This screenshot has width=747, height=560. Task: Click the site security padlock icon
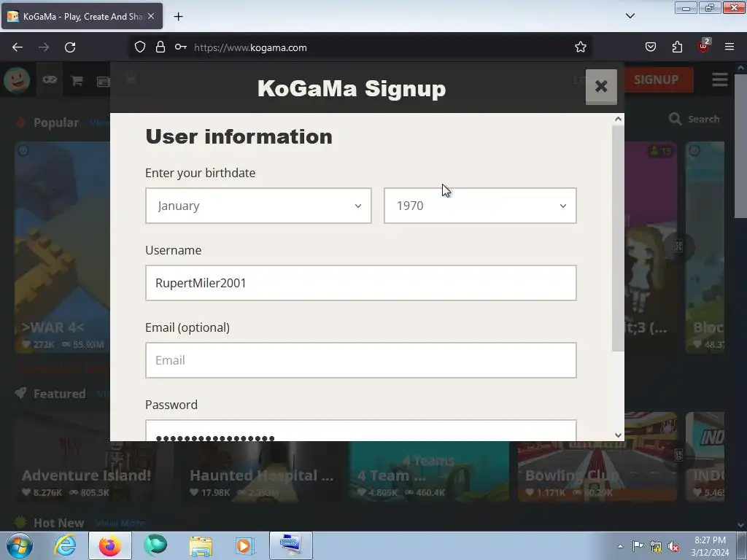click(x=160, y=47)
